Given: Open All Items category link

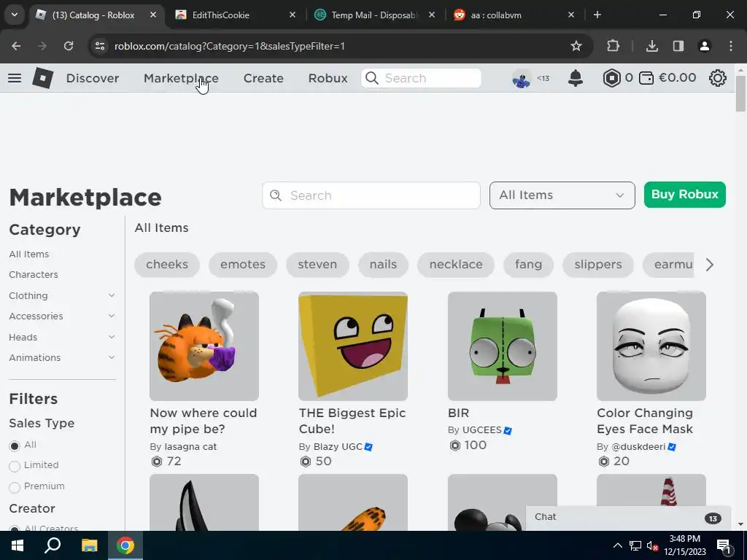Looking at the screenshot, I should [x=28, y=254].
